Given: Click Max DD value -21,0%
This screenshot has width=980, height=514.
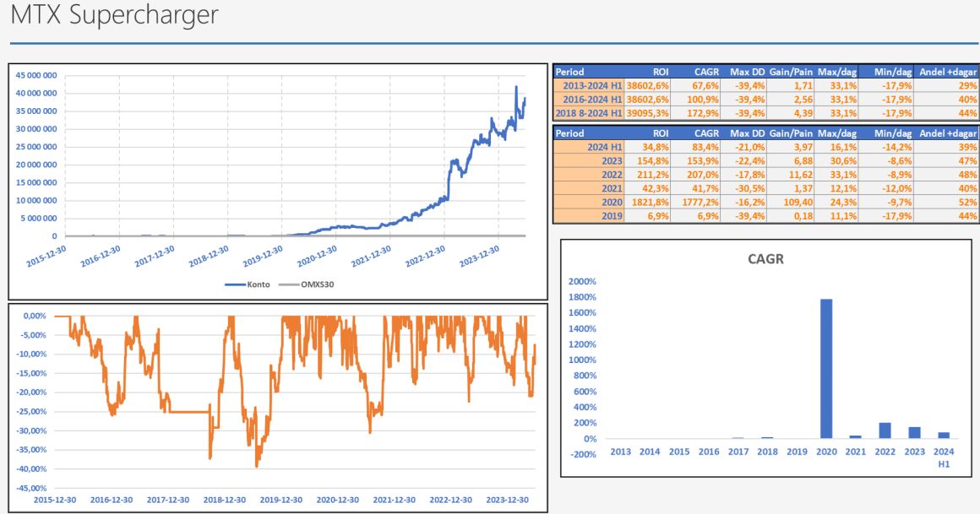Looking at the screenshot, I should tap(750, 147).
